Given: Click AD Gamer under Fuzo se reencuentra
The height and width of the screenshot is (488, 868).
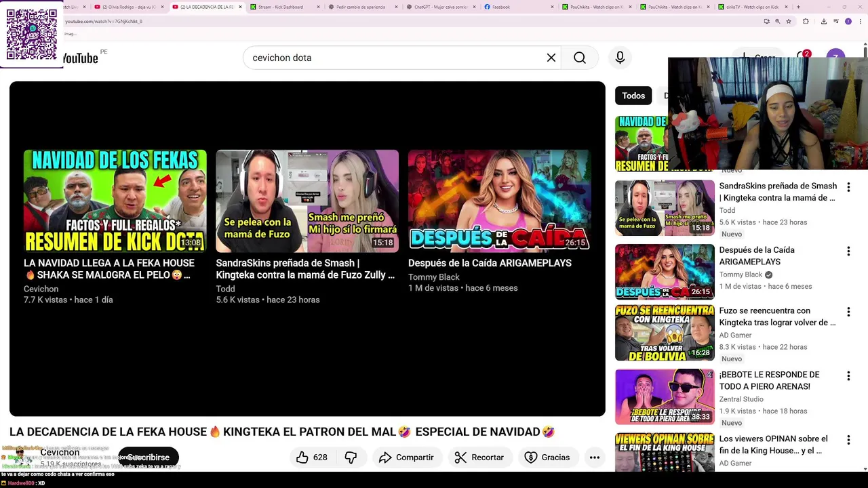Looking at the screenshot, I should click(x=735, y=335).
